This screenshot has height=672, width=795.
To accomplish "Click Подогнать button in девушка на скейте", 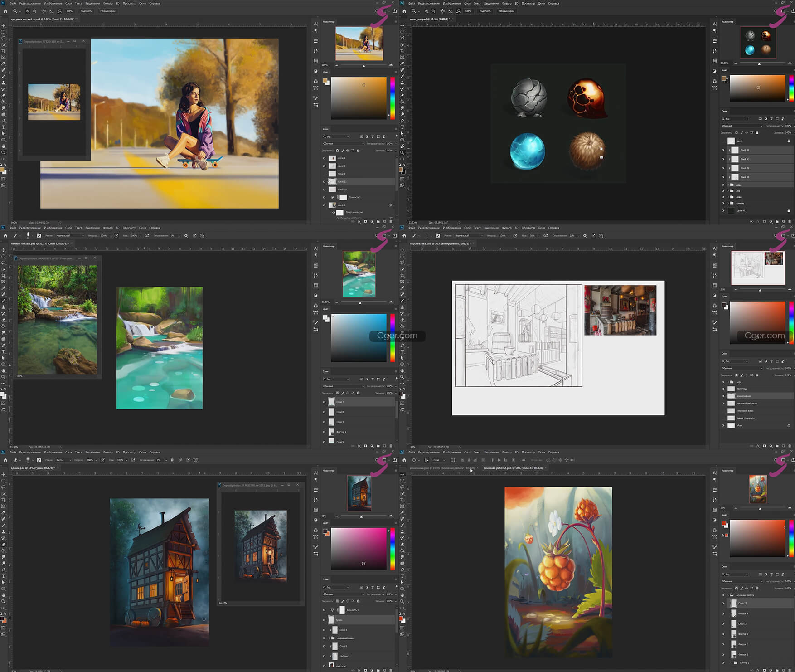I will click(x=86, y=11).
